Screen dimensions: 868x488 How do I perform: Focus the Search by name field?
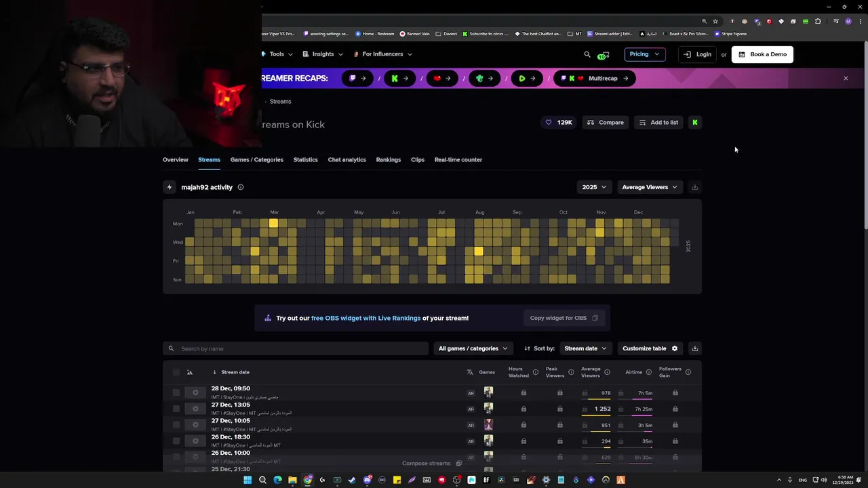coord(296,348)
